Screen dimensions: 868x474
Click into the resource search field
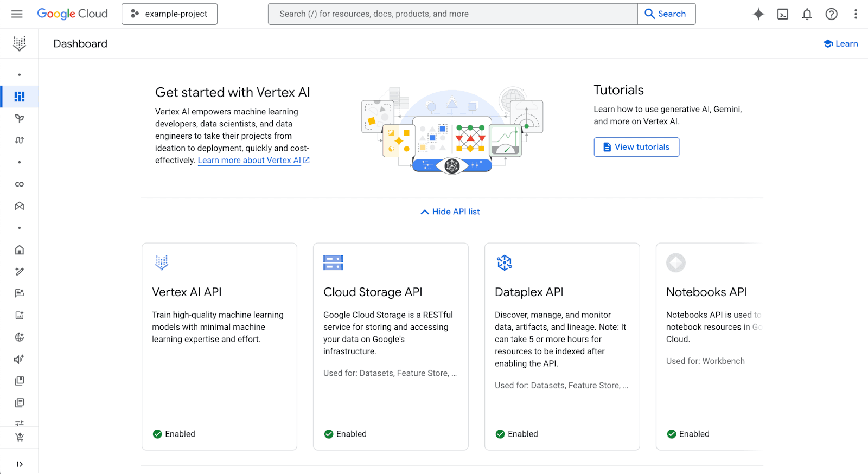click(x=452, y=14)
